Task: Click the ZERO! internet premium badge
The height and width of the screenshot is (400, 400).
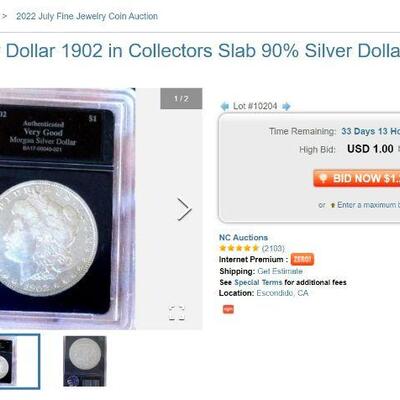Action: point(302,259)
